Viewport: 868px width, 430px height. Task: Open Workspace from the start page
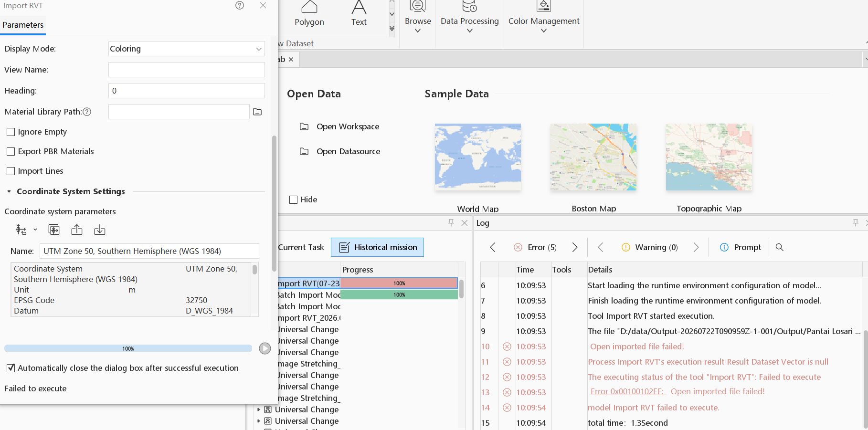point(348,126)
